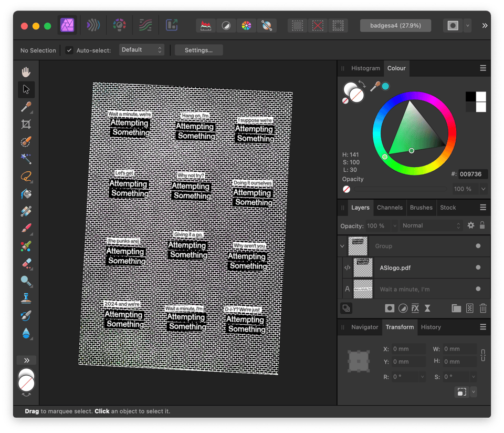Click the delete layer trash button
This screenshot has height=433, width=504.
click(482, 308)
